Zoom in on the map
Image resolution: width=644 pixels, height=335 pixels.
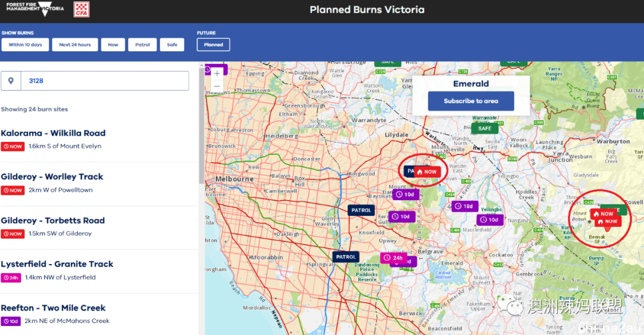217,73
